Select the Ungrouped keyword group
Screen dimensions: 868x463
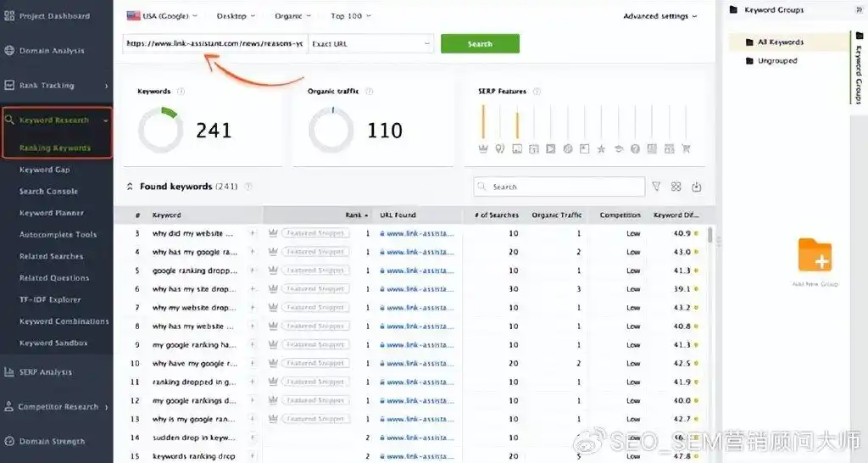776,61
